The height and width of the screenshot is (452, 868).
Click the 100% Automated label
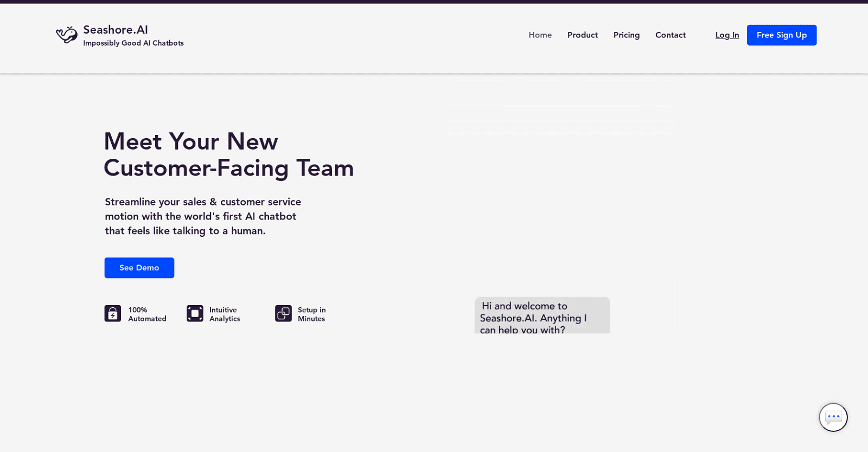tap(147, 314)
